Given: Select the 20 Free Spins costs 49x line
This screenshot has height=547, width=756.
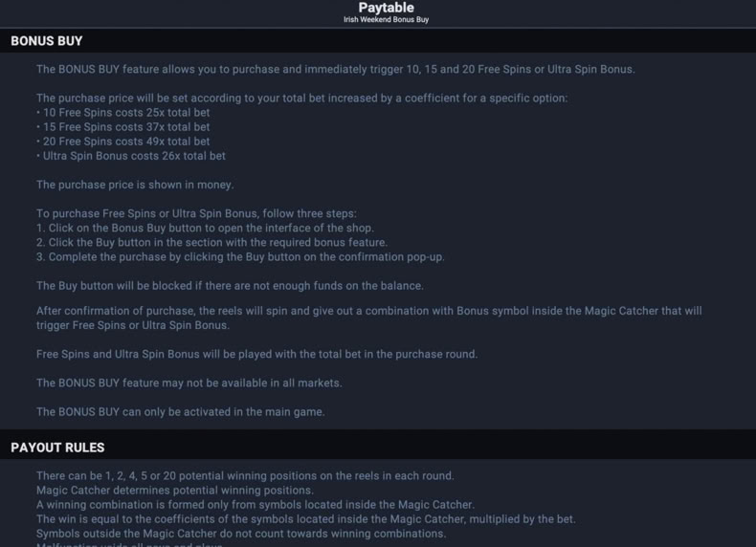Looking at the screenshot, I should (122, 142).
